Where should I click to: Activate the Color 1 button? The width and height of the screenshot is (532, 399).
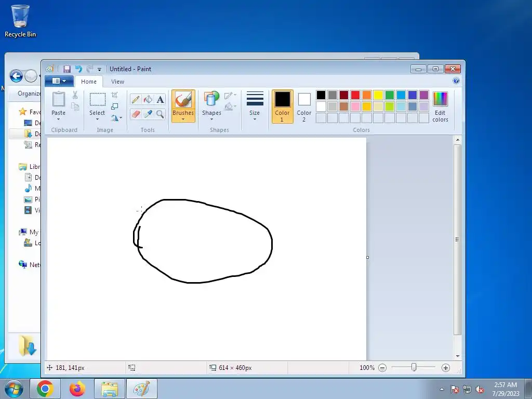282,107
